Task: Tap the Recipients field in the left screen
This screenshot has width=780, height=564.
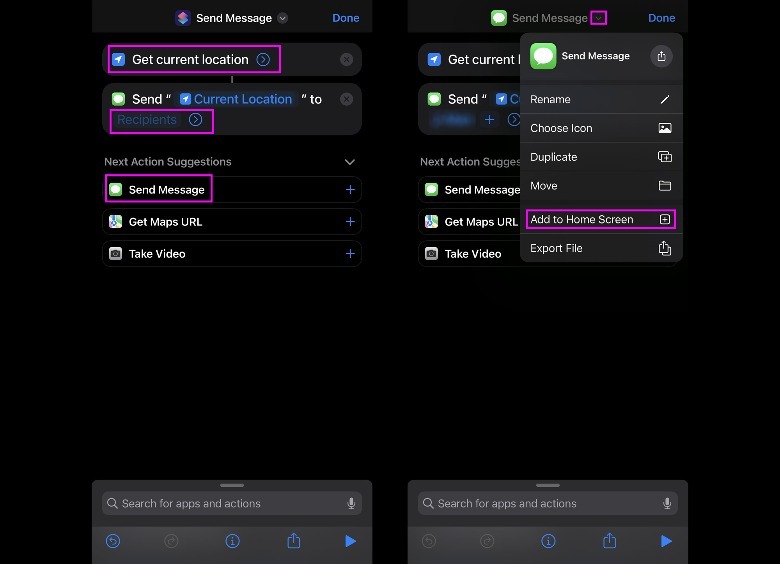Action: click(147, 120)
